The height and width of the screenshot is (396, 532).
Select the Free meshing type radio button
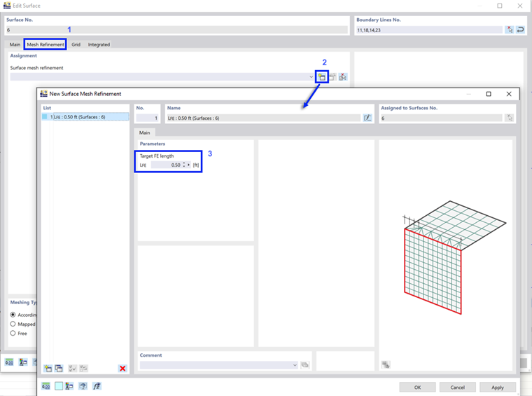13,333
